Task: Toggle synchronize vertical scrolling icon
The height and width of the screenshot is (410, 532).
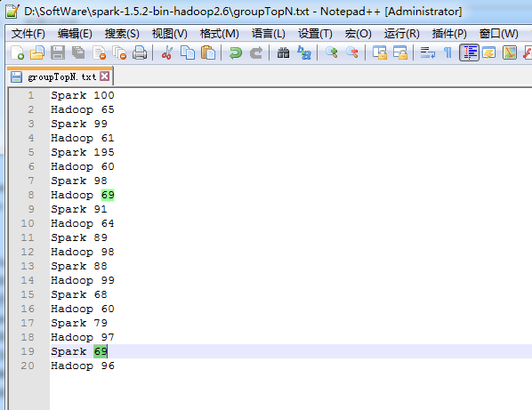Action: point(380,52)
